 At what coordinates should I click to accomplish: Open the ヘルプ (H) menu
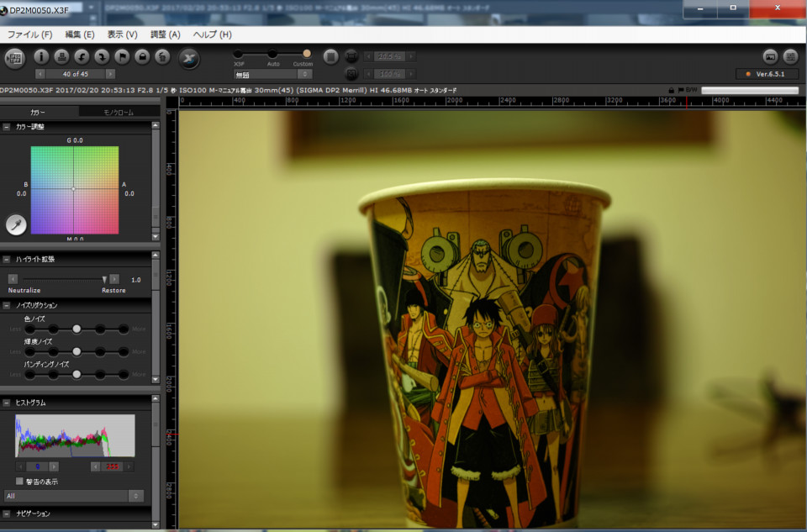point(212,34)
